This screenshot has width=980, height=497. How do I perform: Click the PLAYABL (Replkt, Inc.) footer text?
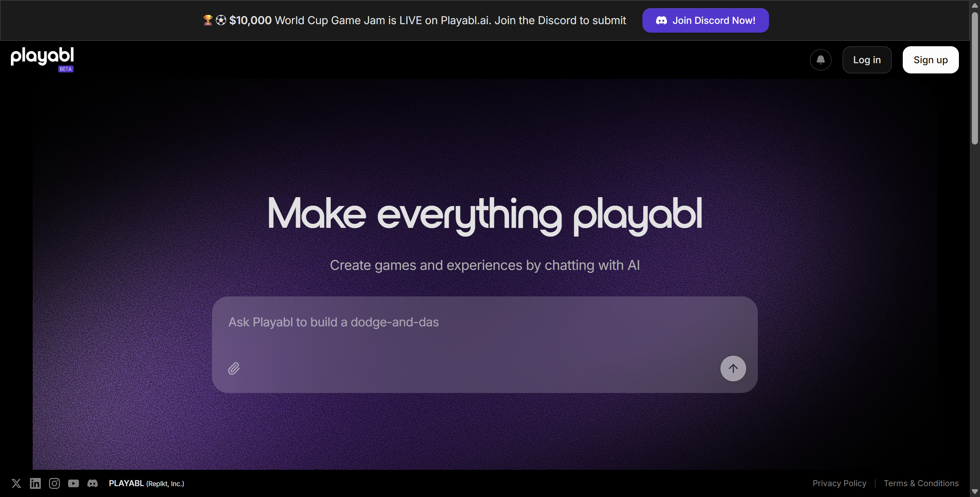click(x=146, y=483)
